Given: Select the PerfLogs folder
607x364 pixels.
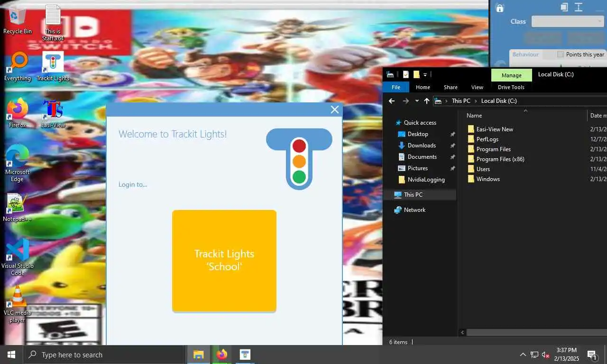Looking at the screenshot, I should tap(487, 139).
